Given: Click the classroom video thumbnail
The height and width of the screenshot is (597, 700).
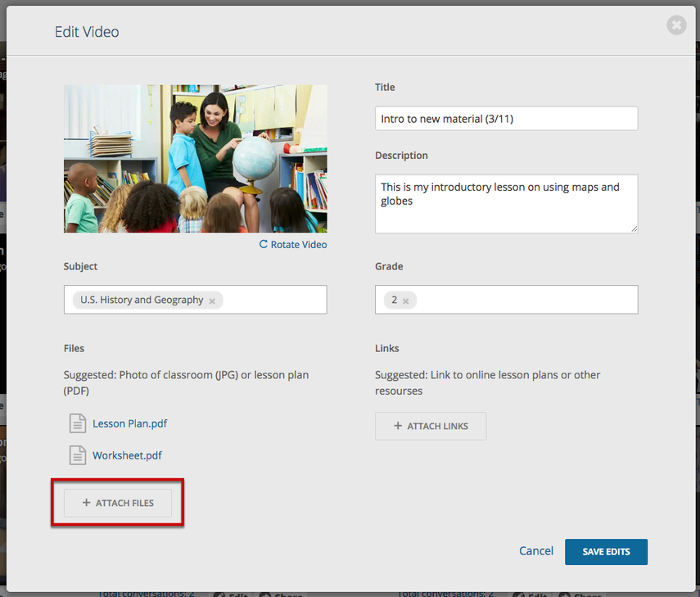Looking at the screenshot, I should (195, 159).
